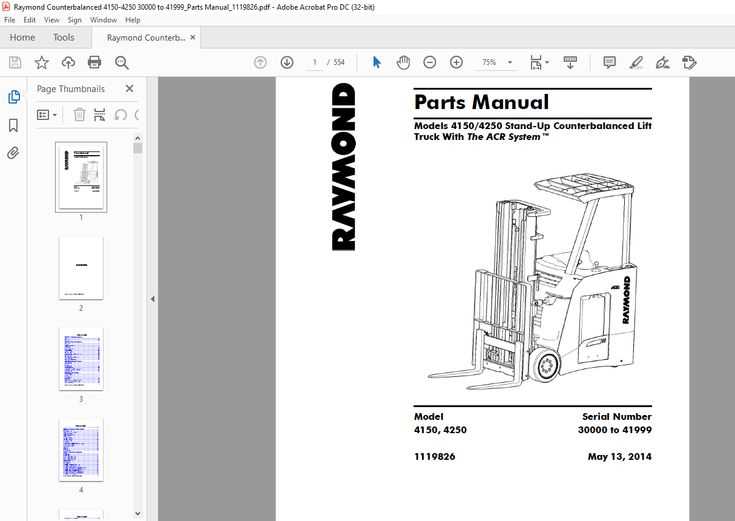
Task: Open the Find text magnifier icon
Action: [121, 62]
